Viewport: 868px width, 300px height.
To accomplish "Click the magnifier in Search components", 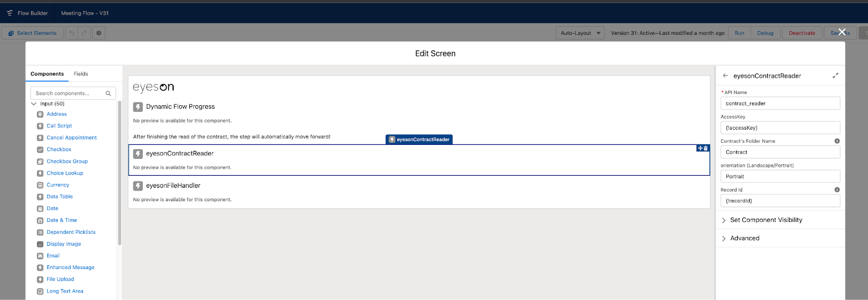I will point(108,93).
